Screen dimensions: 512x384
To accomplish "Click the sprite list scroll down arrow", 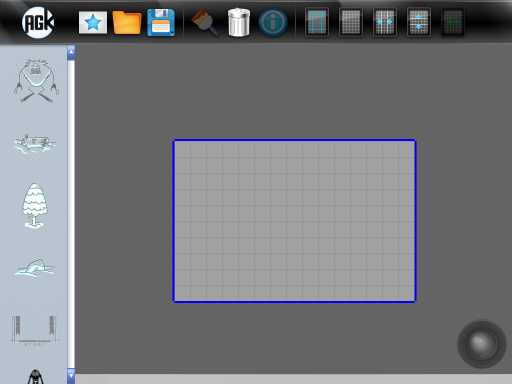I will pos(71,376).
